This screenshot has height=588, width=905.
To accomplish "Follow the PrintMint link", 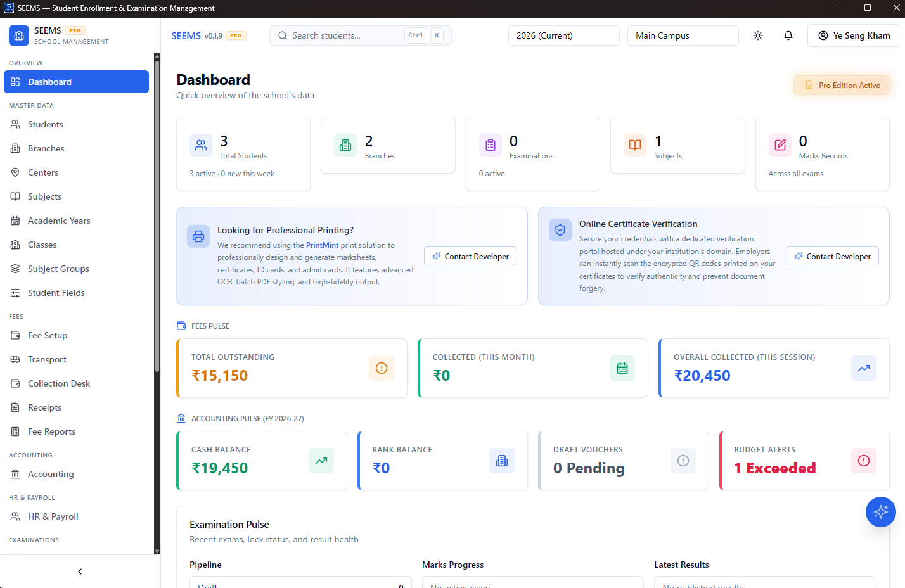I will pyautogui.click(x=322, y=245).
